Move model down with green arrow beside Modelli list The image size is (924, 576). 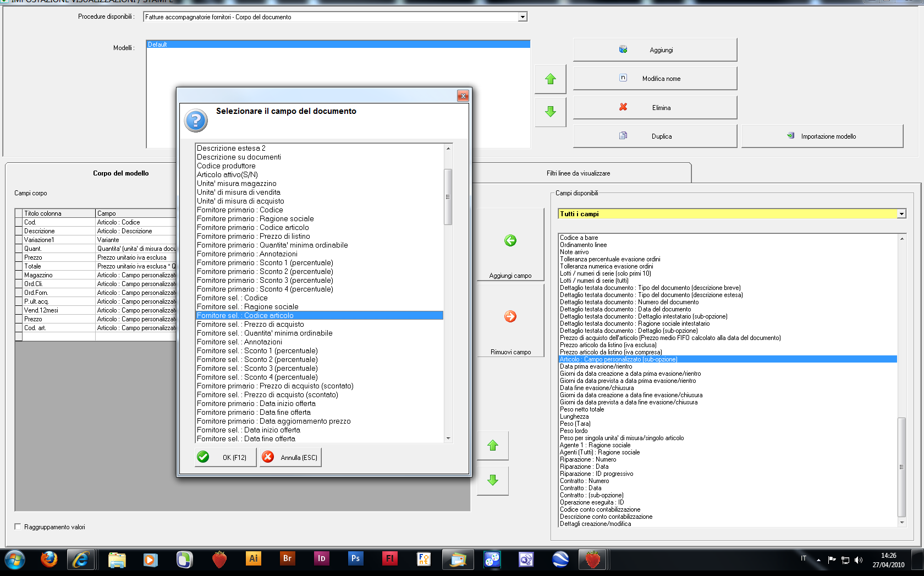(x=551, y=112)
